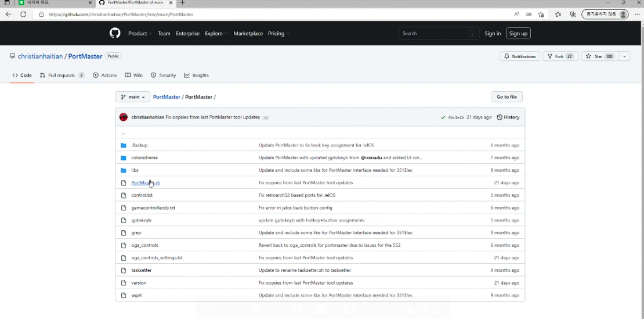644x319 pixels.
Task: Click the file icon beside wget
Action: pos(123,295)
